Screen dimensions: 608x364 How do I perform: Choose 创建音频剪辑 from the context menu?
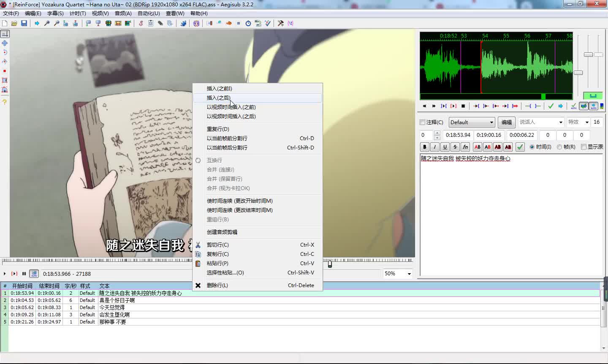[258, 232]
